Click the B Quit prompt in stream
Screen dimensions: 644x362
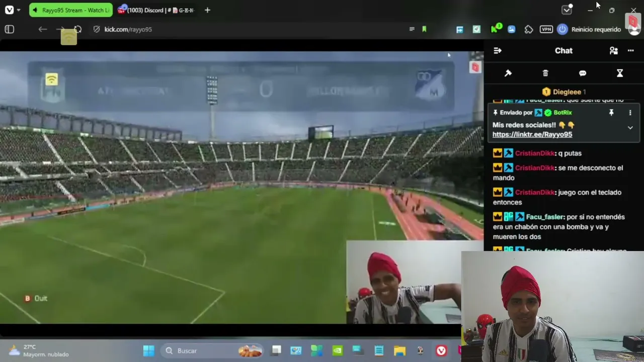coord(36,298)
